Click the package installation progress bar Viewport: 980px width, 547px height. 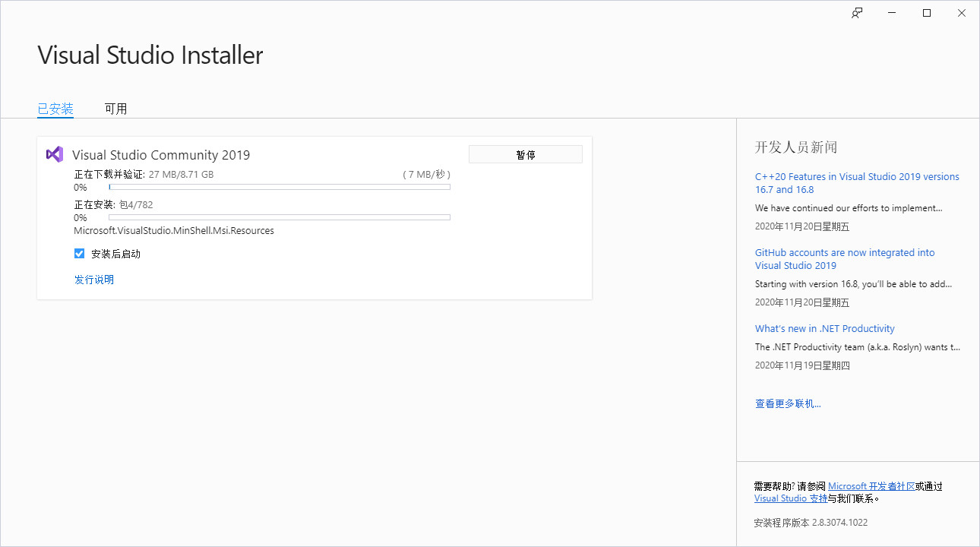click(x=279, y=217)
